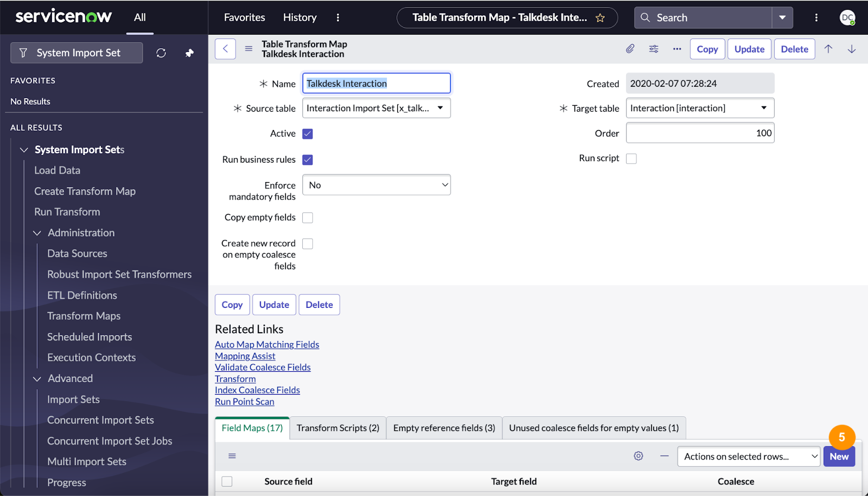Click the New button in Field Maps
This screenshot has height=496, width=868.
[x=839, y=456]
